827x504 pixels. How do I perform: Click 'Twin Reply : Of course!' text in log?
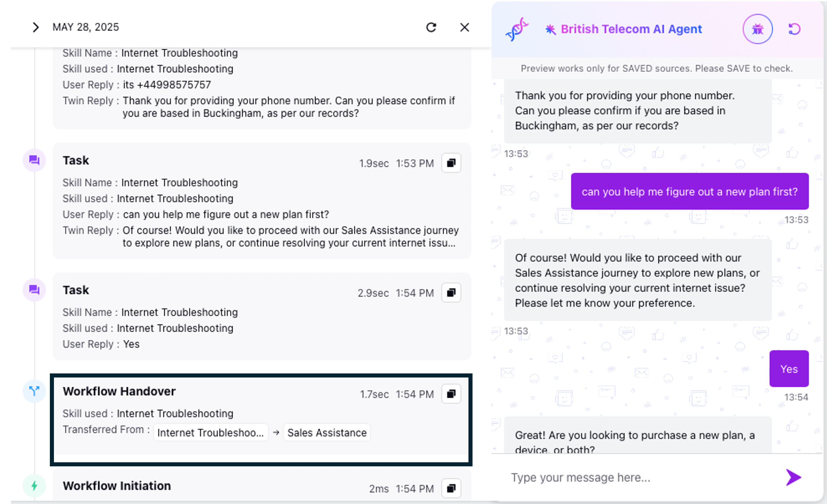tap(261, 237)
